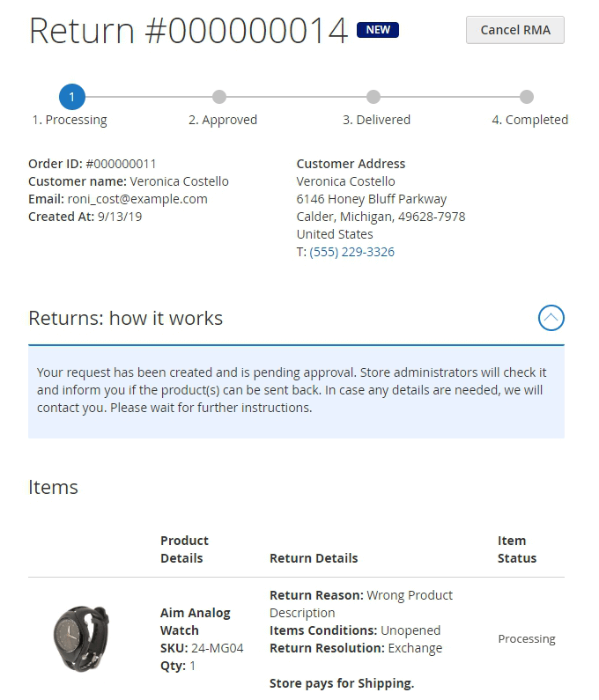Click the pending approval information message box

tap(296, 391)
